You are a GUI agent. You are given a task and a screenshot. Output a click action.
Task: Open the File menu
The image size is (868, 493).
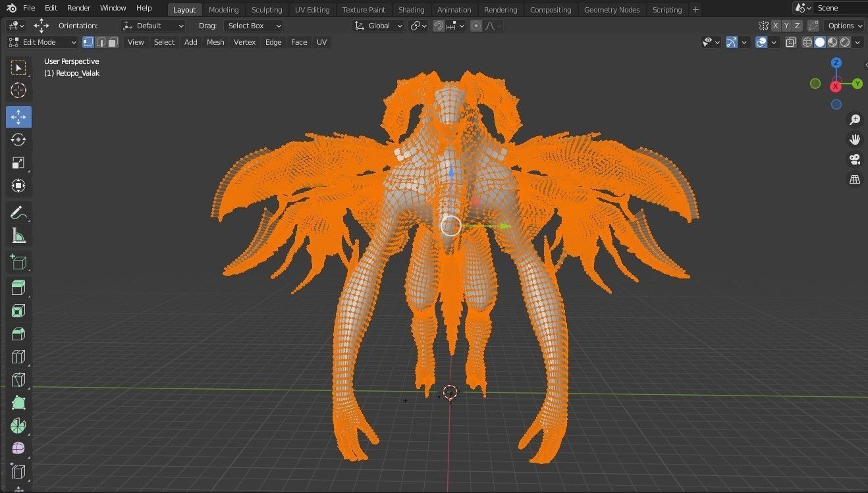point(29,9)
